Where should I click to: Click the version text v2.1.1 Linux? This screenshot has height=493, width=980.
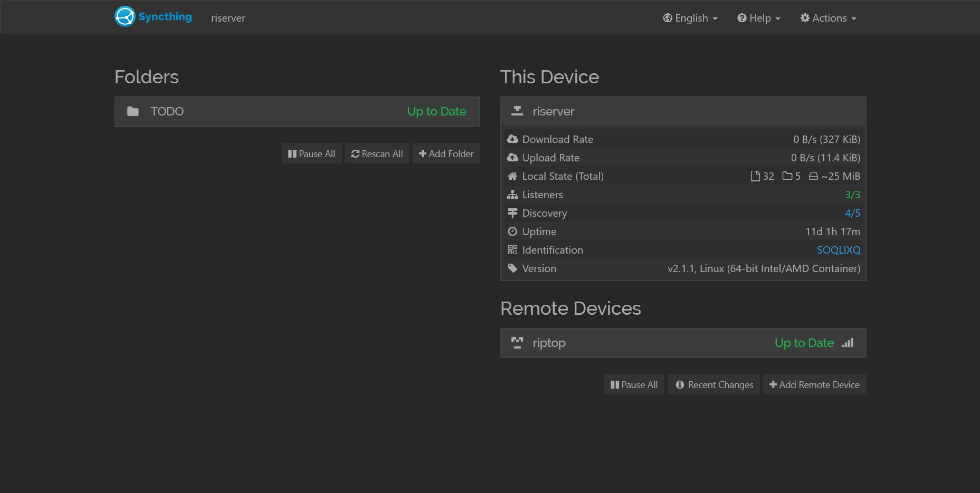(764, 268)
